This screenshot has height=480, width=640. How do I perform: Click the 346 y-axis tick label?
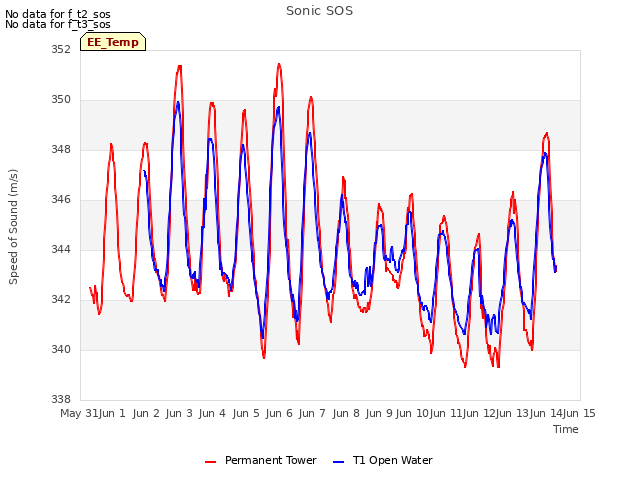[61, 200]
